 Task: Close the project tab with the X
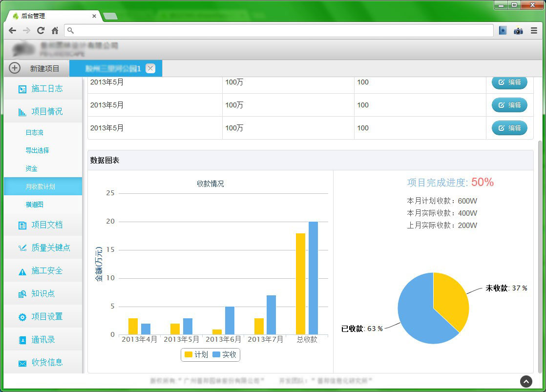pos(150,68)
